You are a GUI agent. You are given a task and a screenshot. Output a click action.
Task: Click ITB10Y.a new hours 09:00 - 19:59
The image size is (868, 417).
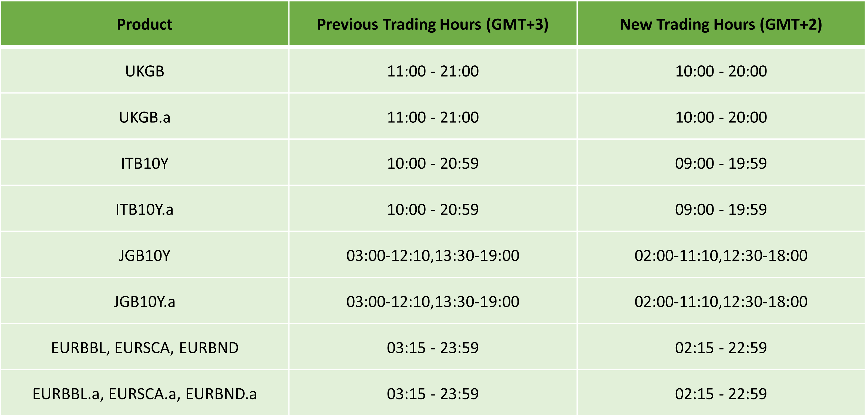[721, 210]
